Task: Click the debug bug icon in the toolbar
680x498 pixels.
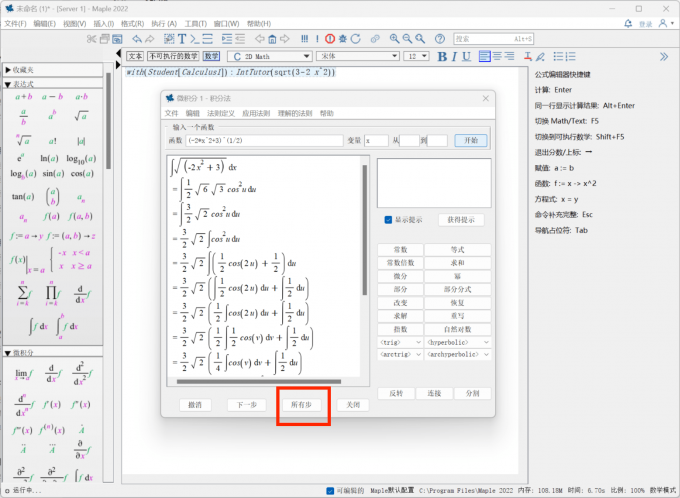Action: pos(343,39)
